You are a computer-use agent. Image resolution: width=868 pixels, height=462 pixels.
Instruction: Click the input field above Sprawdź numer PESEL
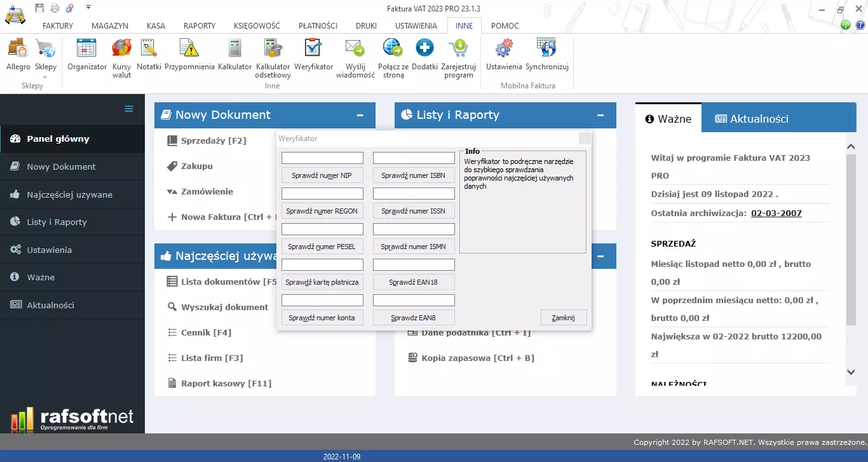(x=322, y=229)
